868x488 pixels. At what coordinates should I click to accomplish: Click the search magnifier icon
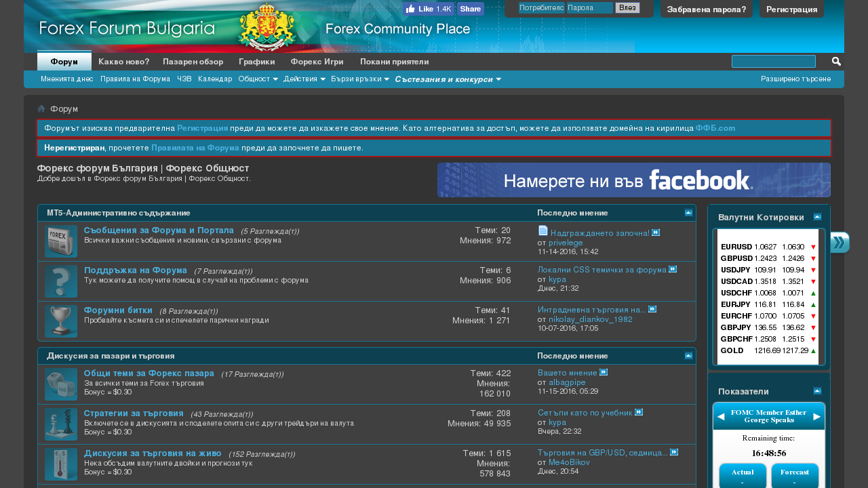[x=836, y=62]
